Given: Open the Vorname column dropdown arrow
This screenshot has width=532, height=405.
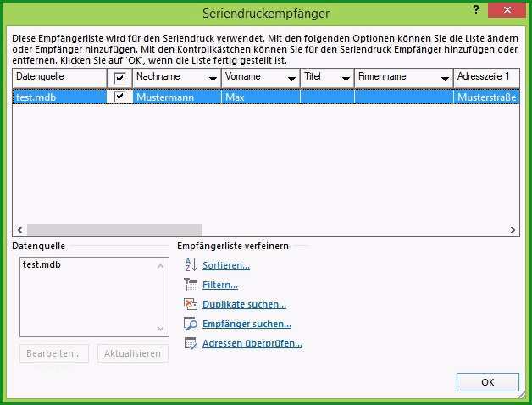Looking at the screenshot, I should point(291,79).
